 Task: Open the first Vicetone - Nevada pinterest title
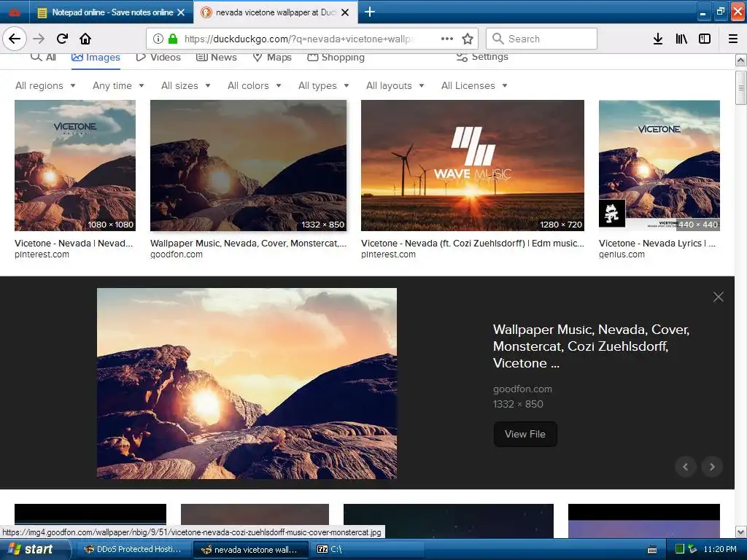74,244
